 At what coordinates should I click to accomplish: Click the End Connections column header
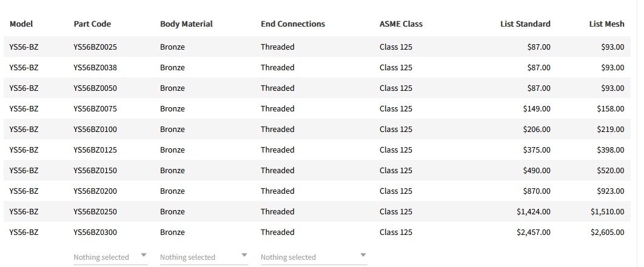coord(293,24)
